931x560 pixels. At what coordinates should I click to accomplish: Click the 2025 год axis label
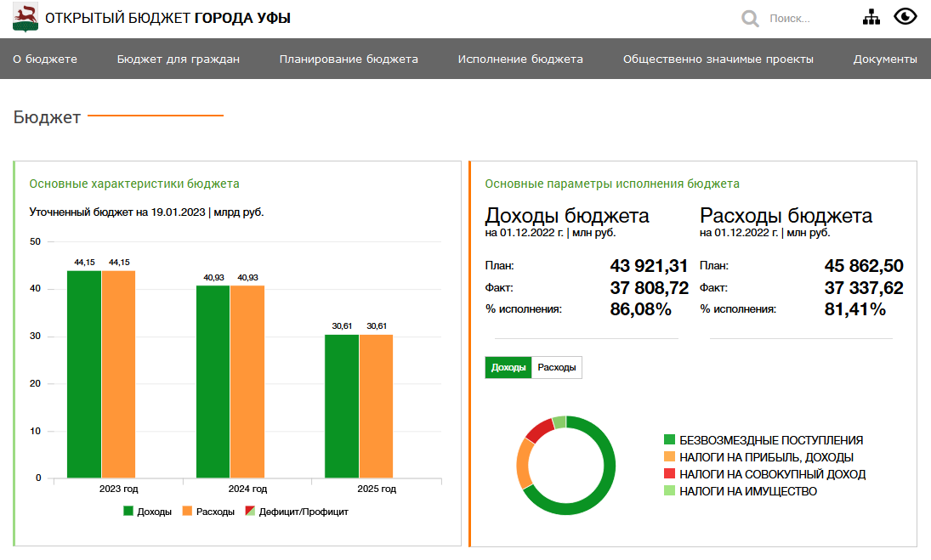377,489
